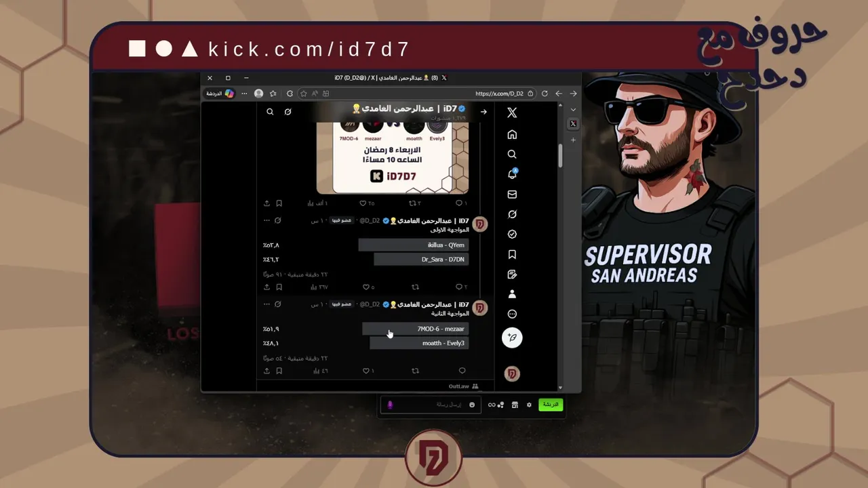Screen dimensions: 868x488
Task: Bookmark the first poll post
Action: pyautogui.click(x=279, y=287)
